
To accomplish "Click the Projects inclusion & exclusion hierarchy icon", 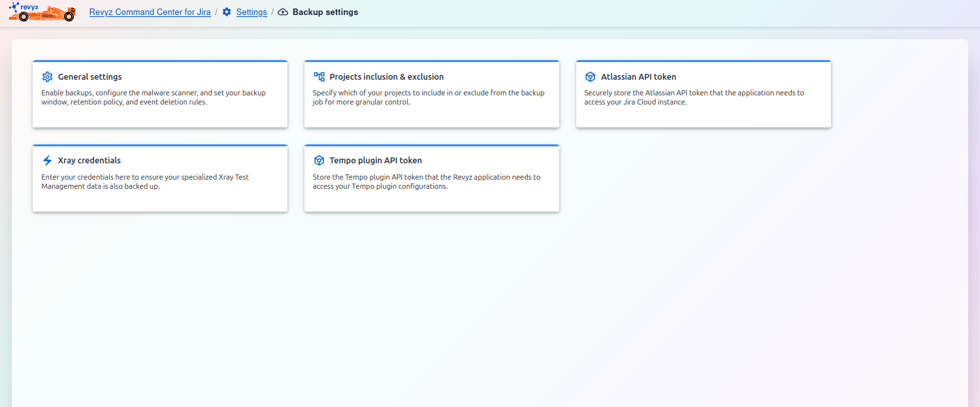I will (x=319, y=76).
